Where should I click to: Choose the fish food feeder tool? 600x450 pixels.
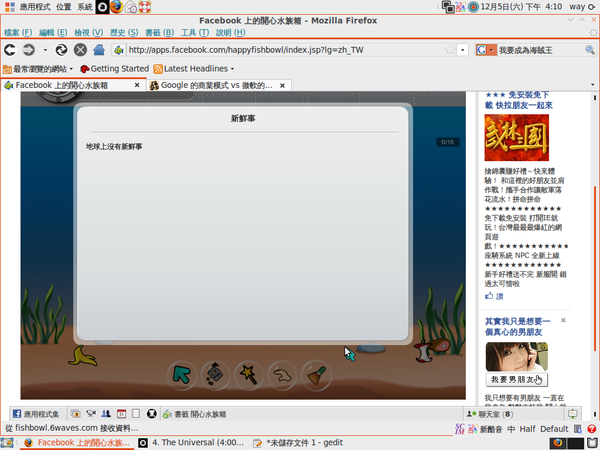click(x=215, y=375)
